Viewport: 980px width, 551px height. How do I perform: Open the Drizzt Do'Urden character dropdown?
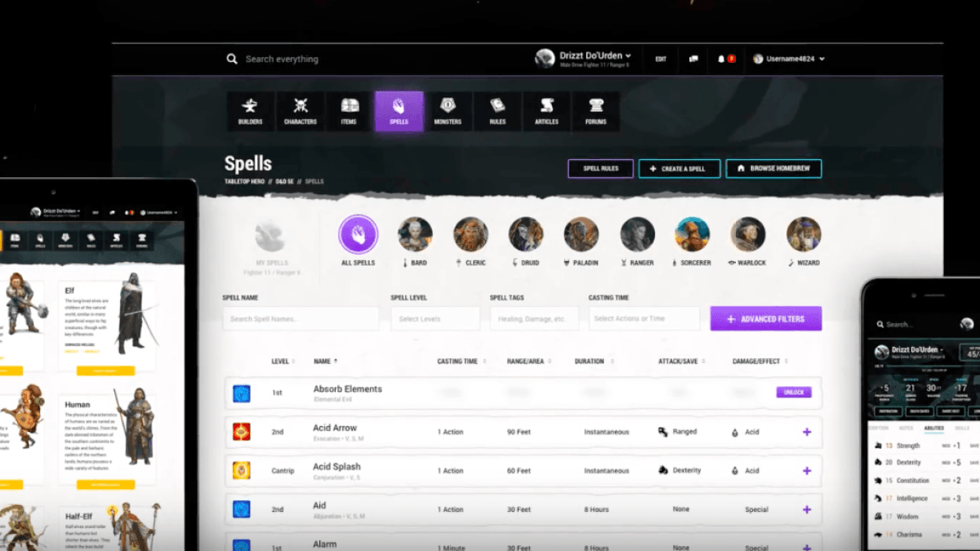click(x=583, y=59)
